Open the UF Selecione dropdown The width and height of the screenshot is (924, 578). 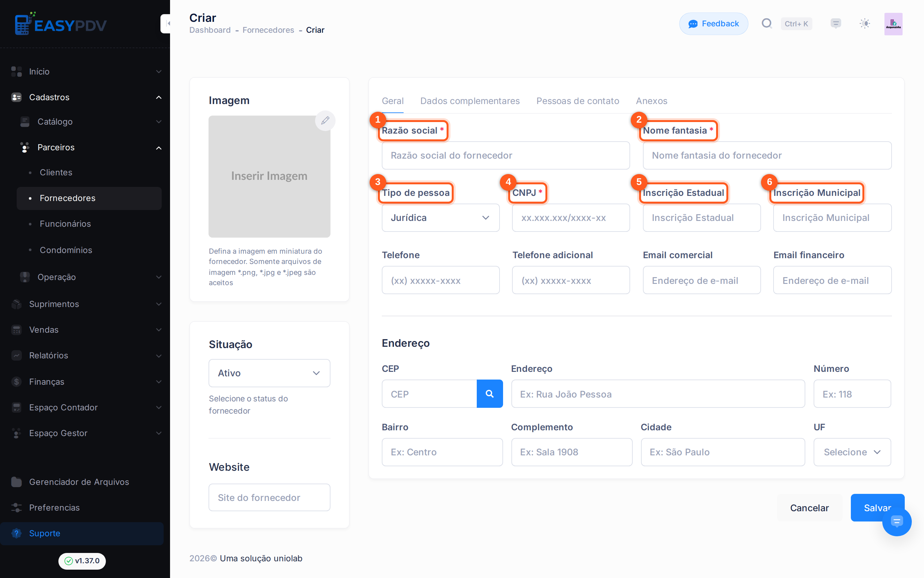pyautogui.click(x=852, y=452)
